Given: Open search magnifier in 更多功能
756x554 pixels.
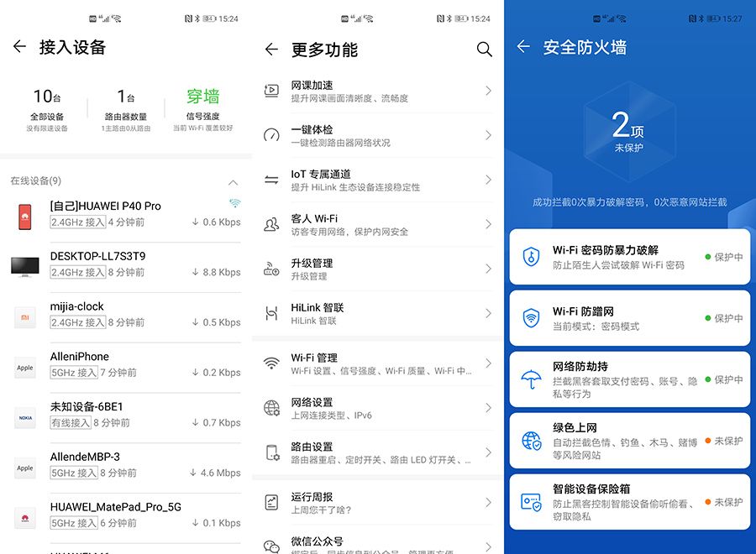Looking at the screenshot, I should tap(484, 50).
